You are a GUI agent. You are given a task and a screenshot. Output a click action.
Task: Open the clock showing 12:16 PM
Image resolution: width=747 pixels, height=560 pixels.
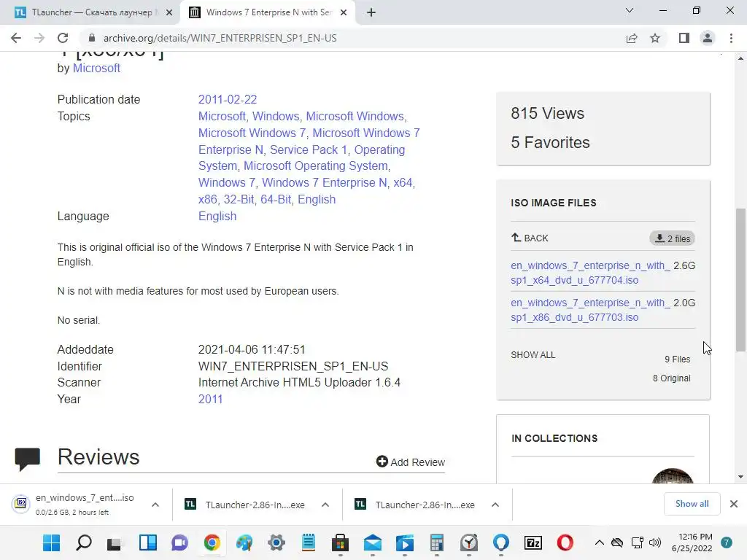click(692, 542)
